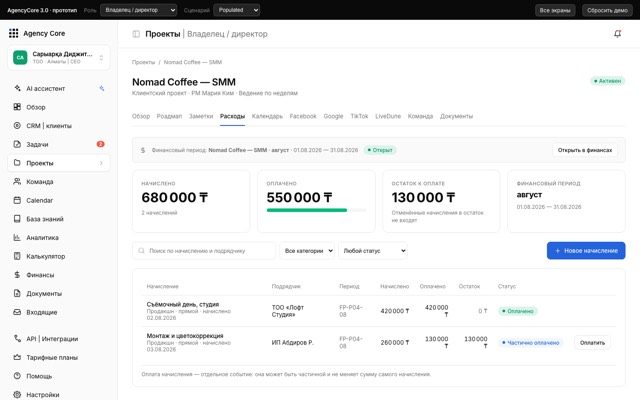Click the Помощь help icon
Viewport: 640px width, 400px height.
click(x=17, y=376)
